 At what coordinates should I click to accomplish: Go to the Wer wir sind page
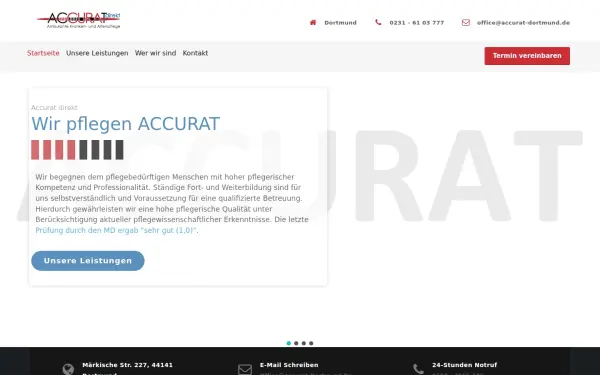click(x=155, y=53)
